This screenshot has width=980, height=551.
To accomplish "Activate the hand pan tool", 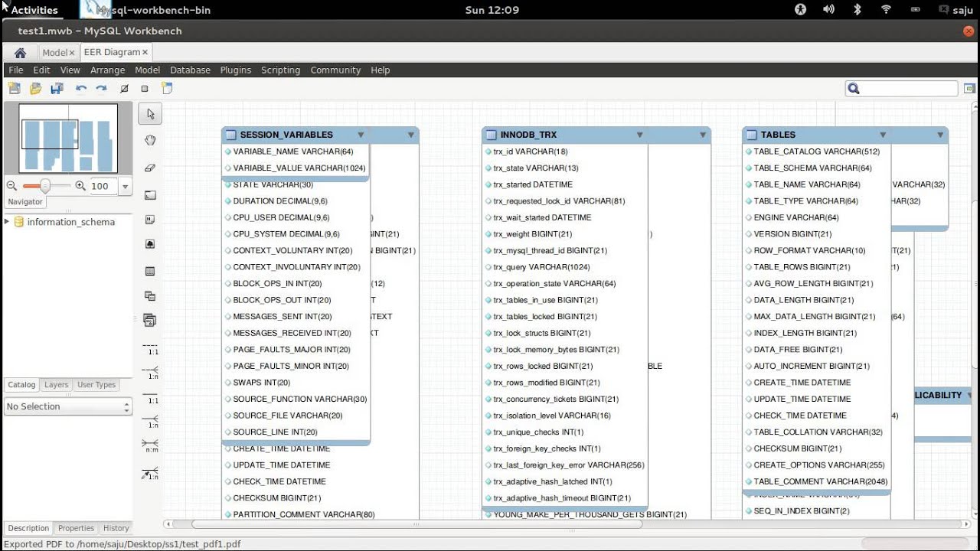I will [150, 140].
